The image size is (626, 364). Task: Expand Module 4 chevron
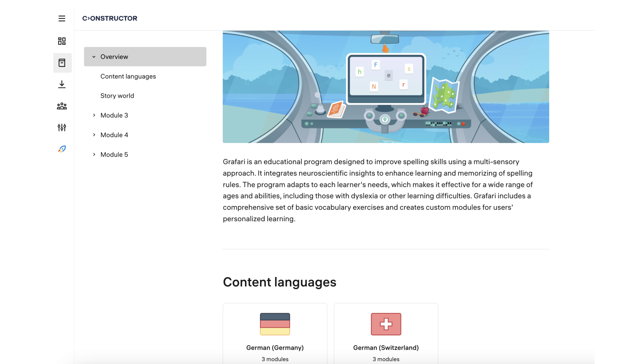(94, 135)
